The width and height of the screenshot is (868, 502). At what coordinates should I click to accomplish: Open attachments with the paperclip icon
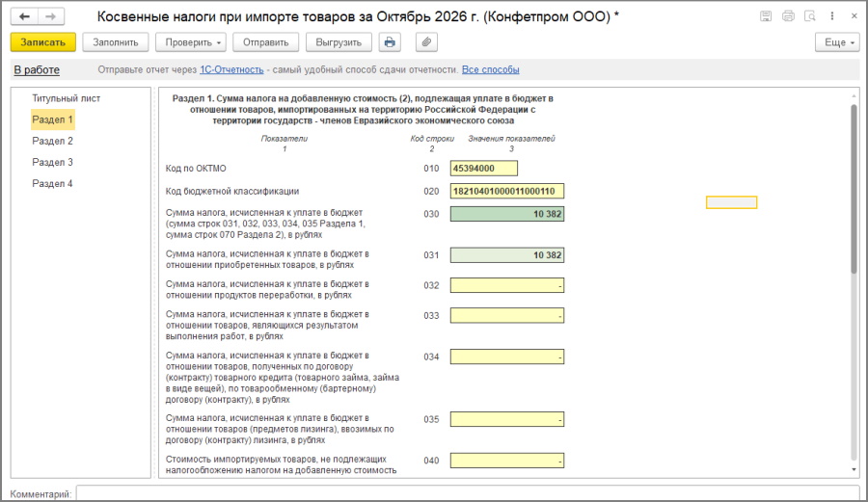point(426,42)
